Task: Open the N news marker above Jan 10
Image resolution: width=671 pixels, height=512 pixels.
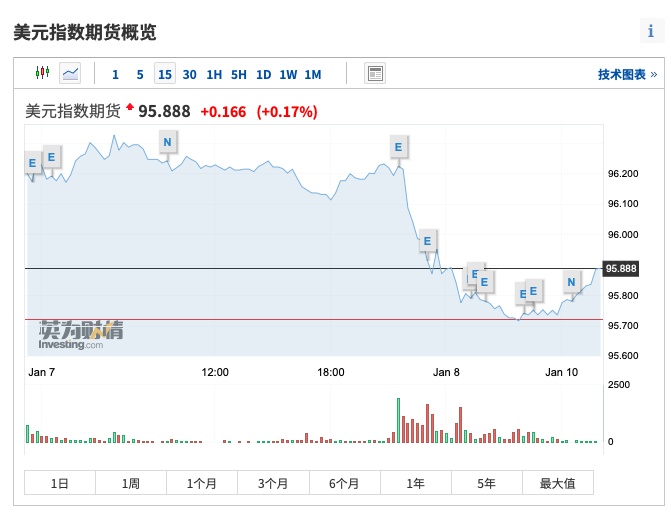Action: click(x=572, y=282)
